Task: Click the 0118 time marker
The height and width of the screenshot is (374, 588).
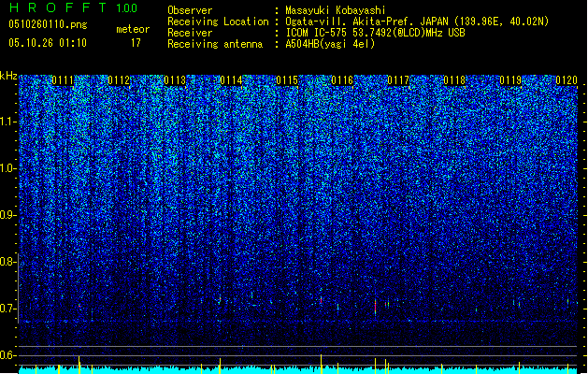Action: (x=454, y=80)
